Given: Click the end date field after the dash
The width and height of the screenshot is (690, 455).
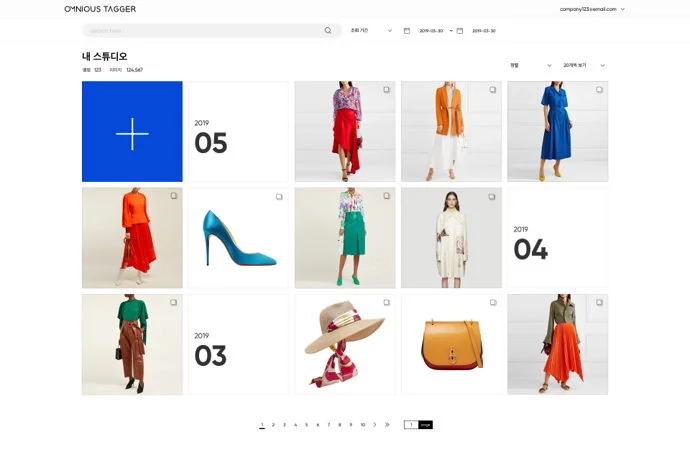Looking at the screenshot, I should [x=484, y=31].
